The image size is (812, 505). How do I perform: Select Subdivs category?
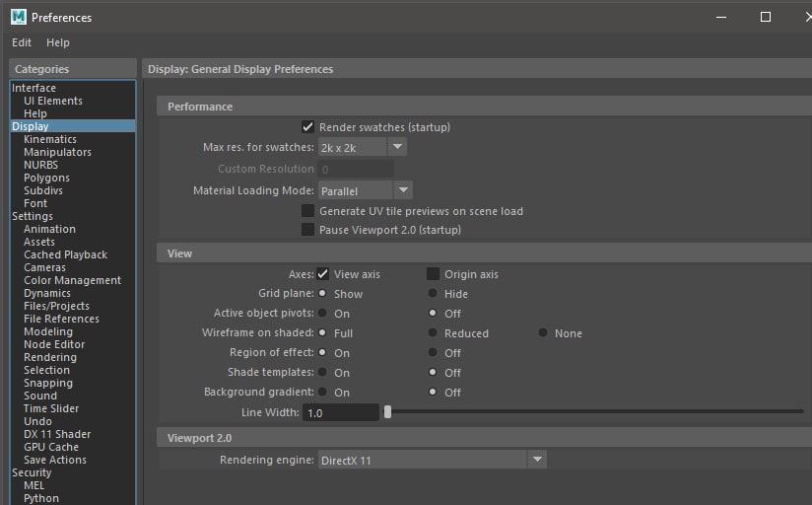(x=73, y=190)
